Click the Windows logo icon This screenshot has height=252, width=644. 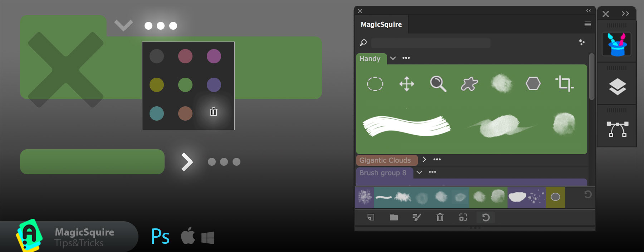point(208,238)
